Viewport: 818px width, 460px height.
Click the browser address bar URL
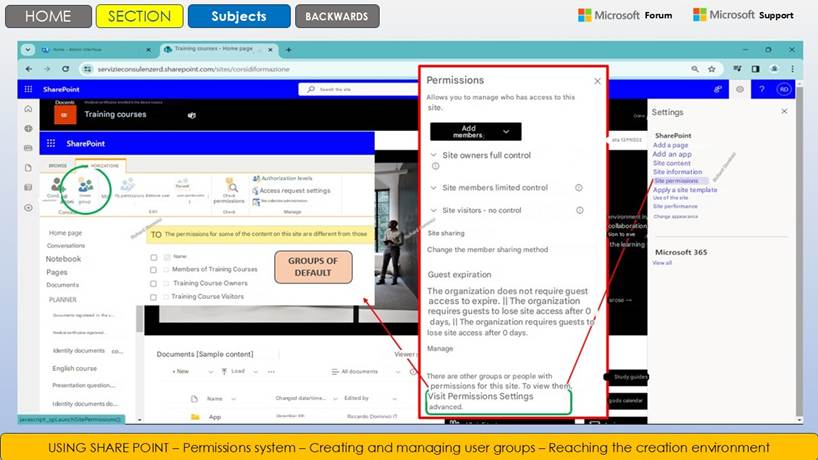coord(193,69)
